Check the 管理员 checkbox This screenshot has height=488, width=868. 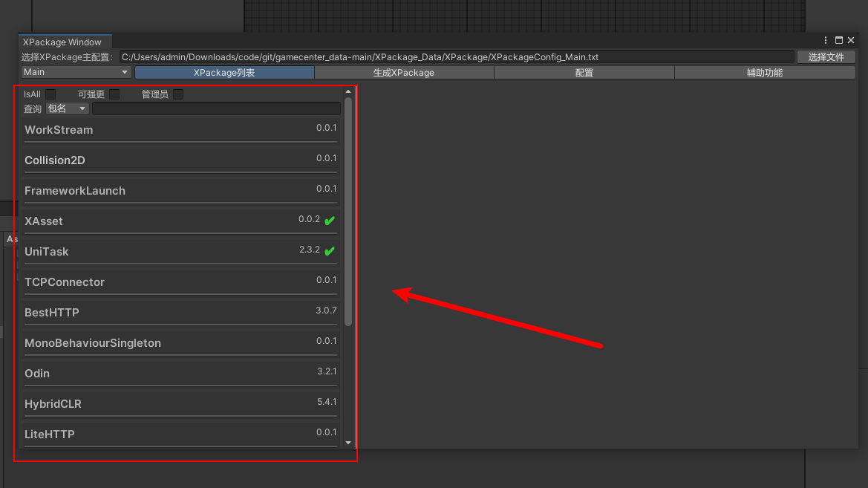click(x=178, y=94)
